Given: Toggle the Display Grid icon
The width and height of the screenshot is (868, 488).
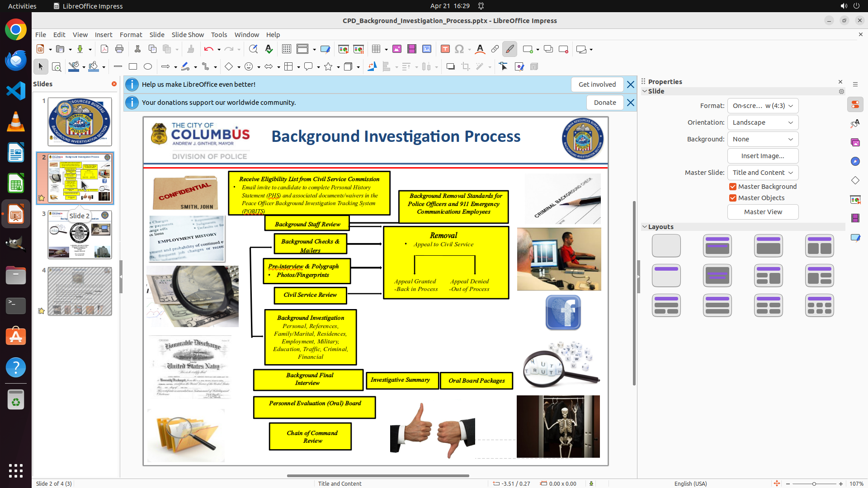Looking at the screenshot, I should click(287, 49).
